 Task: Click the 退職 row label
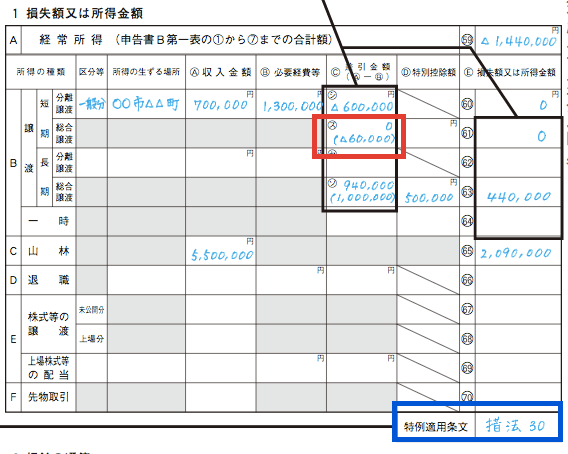[x=49, y=280]
